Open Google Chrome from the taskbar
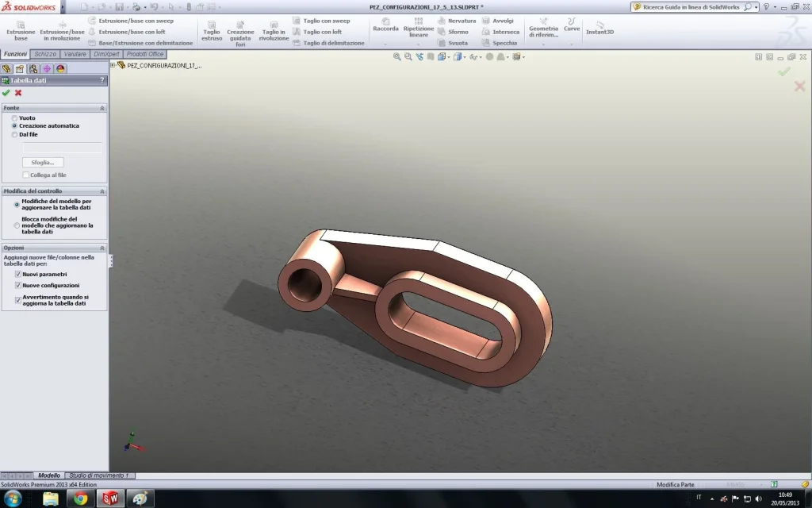This screenshot has width=812, height=508. pyautogui.click(x=80, y=498)
